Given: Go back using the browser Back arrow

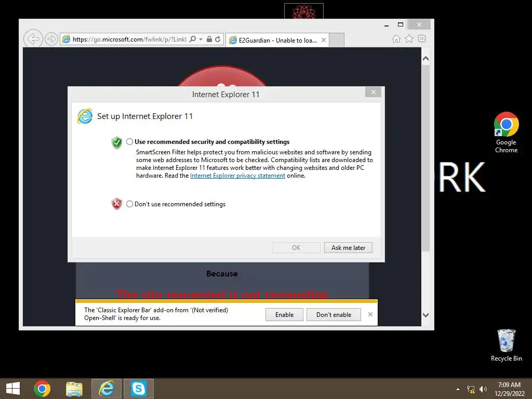Looking at the screenshot, I should click(x=33, y=39).
